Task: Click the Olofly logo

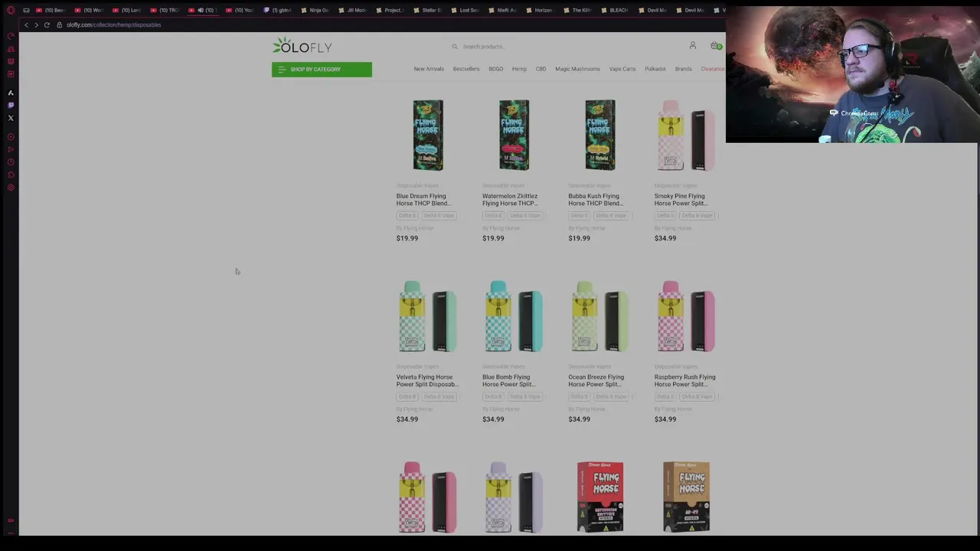Action: [302, 46]
